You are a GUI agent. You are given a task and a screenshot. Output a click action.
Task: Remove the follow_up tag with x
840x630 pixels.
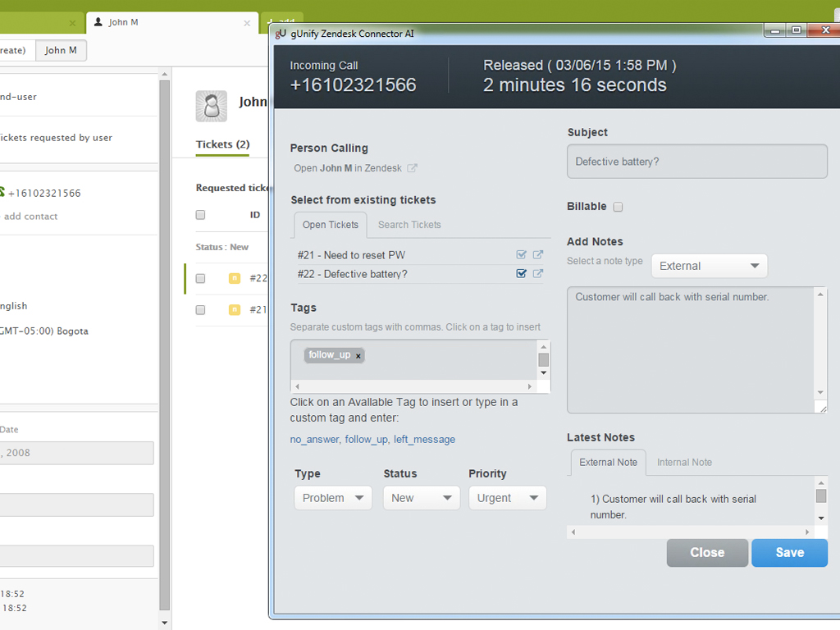click(x=358, y=356)
